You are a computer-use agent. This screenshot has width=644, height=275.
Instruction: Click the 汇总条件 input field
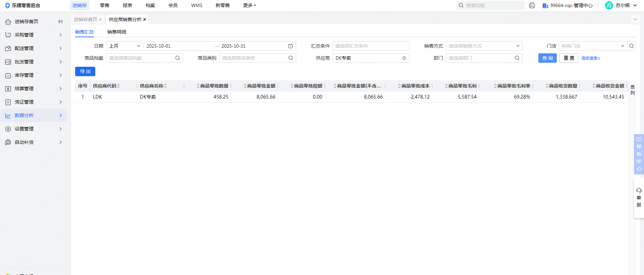pyautogui.click(x=371, y=46)
